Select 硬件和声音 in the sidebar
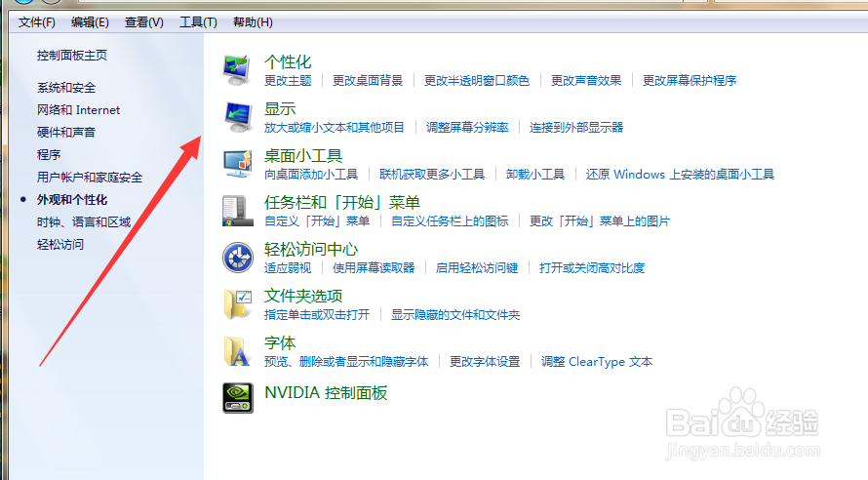The width and height of the screenshot is (868, 480). 66,132
